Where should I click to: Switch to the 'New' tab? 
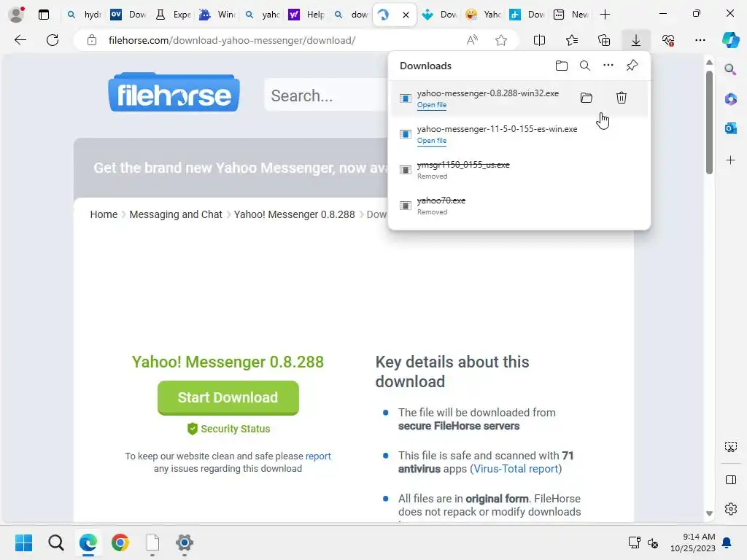(x=571, y=15)
